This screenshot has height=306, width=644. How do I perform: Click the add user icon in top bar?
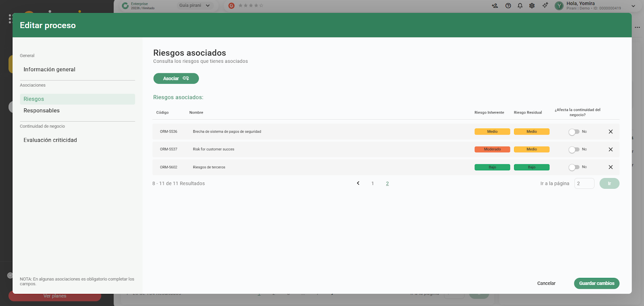(x=495, y=6)
